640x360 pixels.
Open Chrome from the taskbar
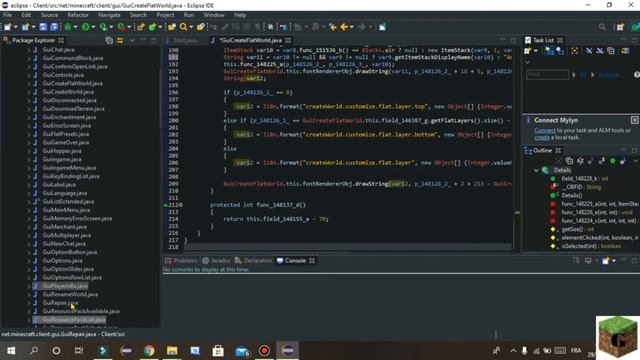pyautogui.click(x=149, y=351)
